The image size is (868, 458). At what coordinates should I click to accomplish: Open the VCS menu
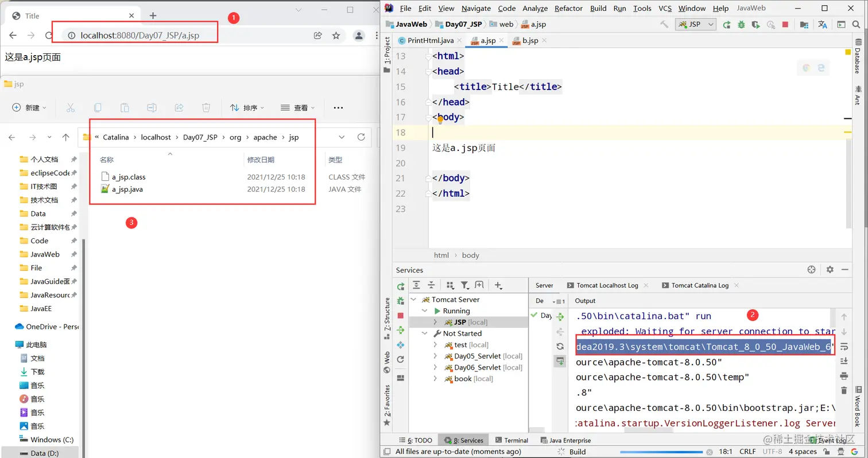tap(665, 8)
